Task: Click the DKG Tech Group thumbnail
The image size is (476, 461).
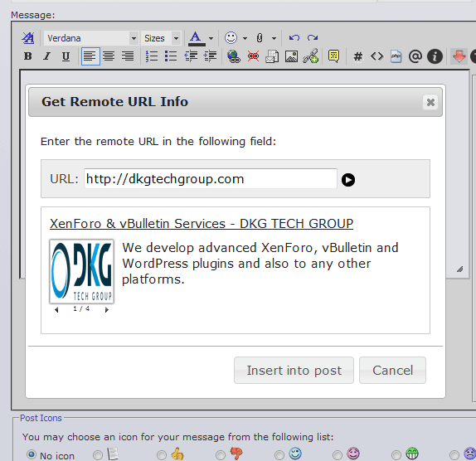Action: click(x=81, y=271)
